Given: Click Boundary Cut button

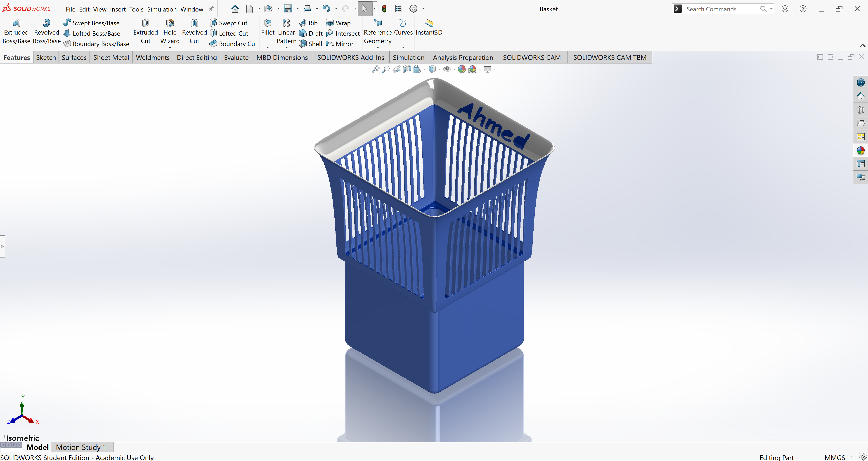Looking at the screenshot, I should (233, 44).
